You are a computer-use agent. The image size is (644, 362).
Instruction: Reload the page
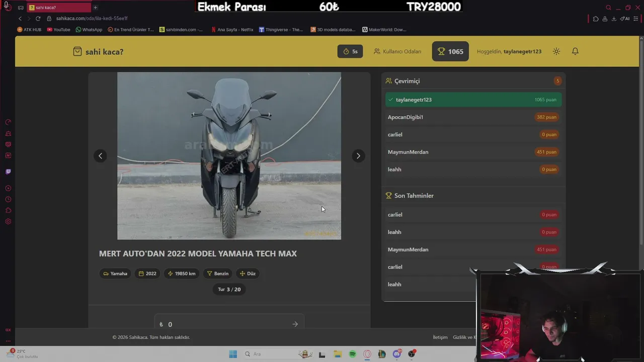point(38,19)
